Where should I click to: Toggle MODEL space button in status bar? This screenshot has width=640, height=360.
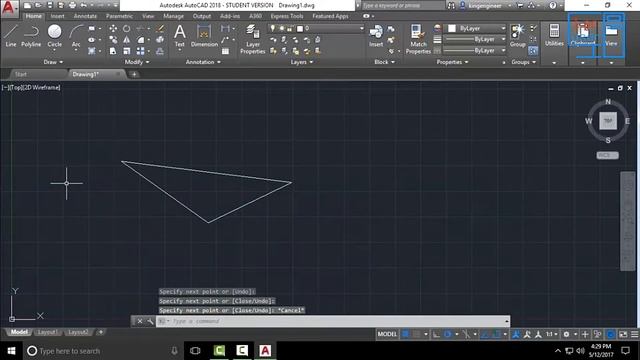coord(387,334)
